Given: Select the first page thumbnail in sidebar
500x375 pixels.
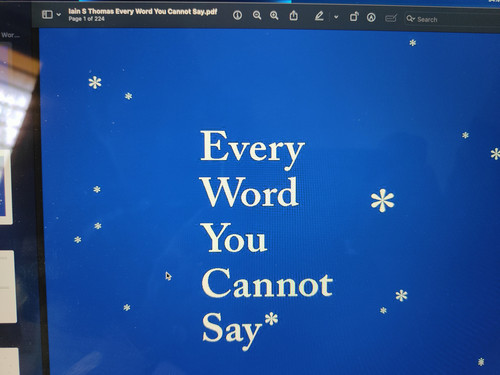Looking at the screenshot, I should coord(5,187).
